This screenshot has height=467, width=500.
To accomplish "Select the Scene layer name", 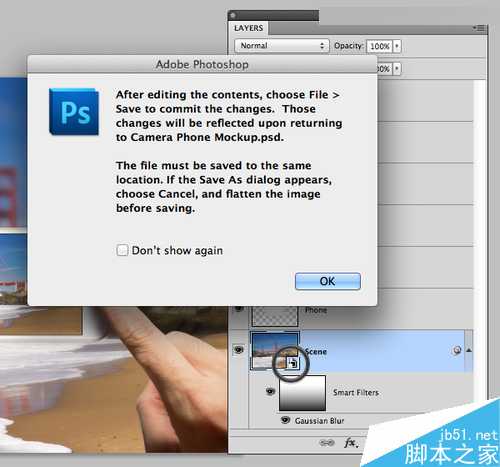I will 316,351.
